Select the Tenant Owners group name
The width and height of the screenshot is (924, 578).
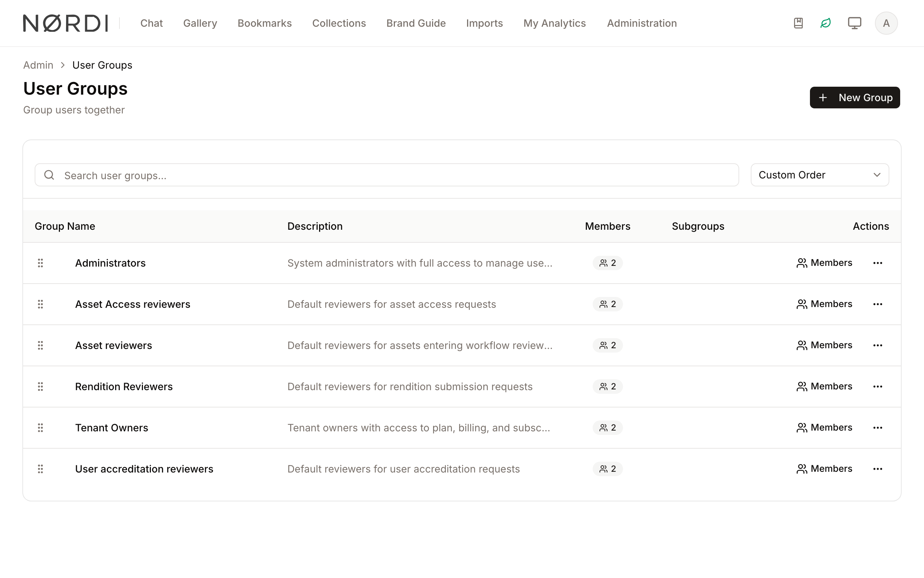pyautogui.click(x=112, y=428)
